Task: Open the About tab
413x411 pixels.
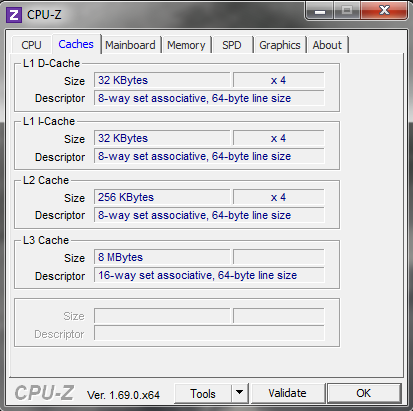Action: [x=327, y=45]
